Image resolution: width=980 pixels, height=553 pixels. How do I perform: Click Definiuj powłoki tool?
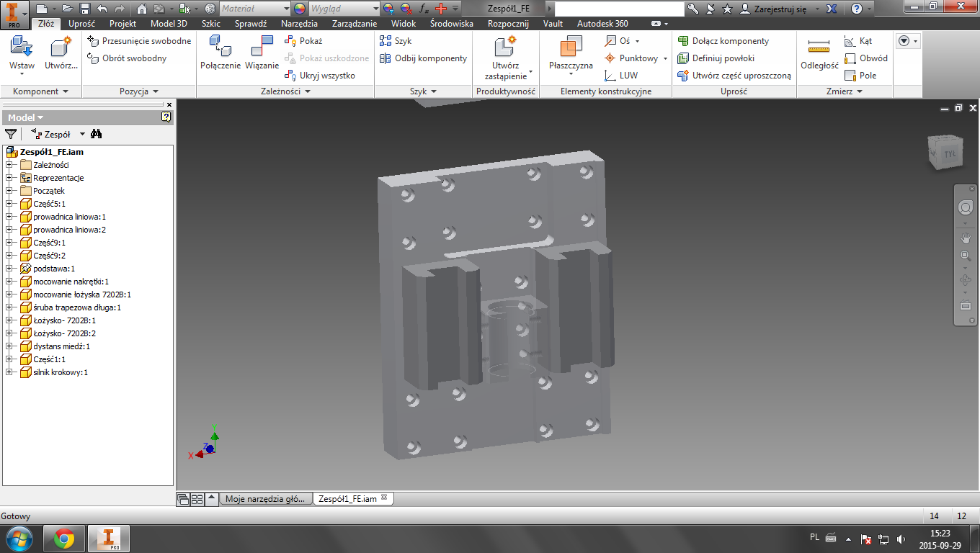click(x=716, y=58)
